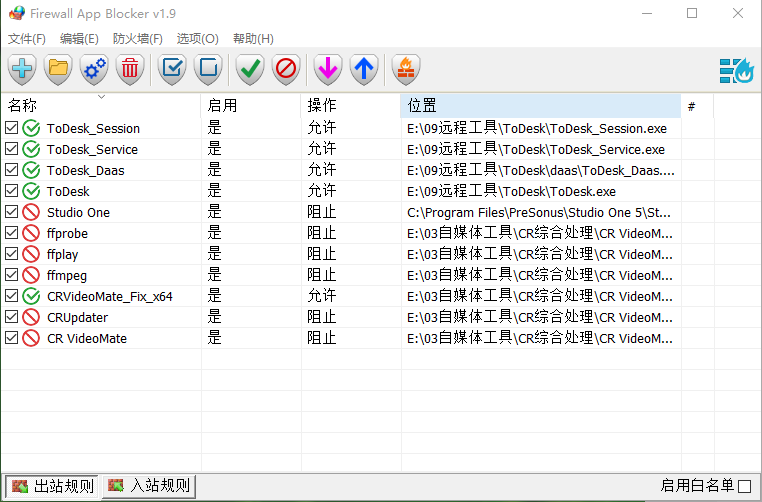The height and width of the screenshot is (502, 762).
Task: Select the ToDesk row name
Action: [68, 191]
